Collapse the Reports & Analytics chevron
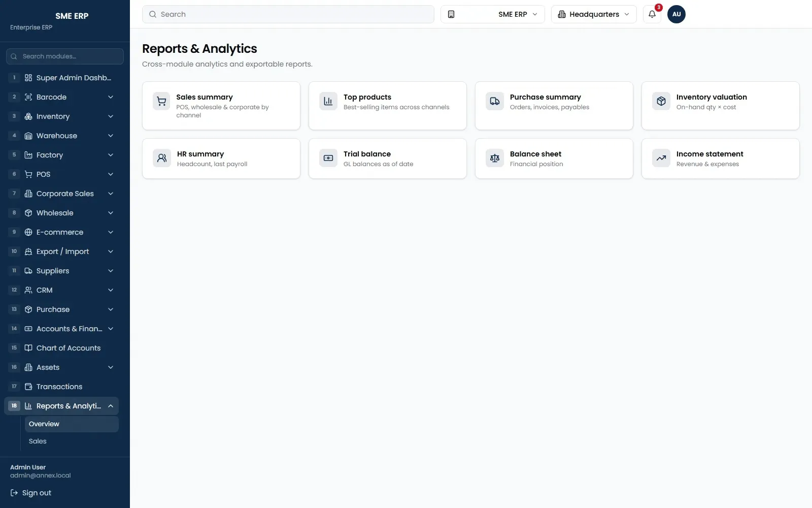The width and height of the screenshot is (812, 508). click(x=111, y=406)
